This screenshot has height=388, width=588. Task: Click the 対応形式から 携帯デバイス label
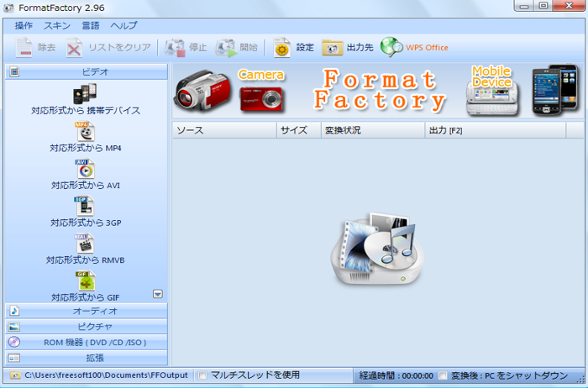86,111
